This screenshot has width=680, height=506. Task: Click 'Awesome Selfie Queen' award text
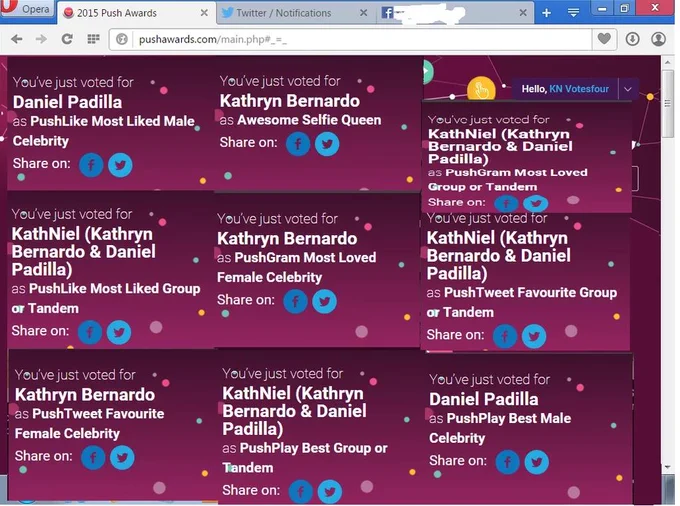coord(309,120)
